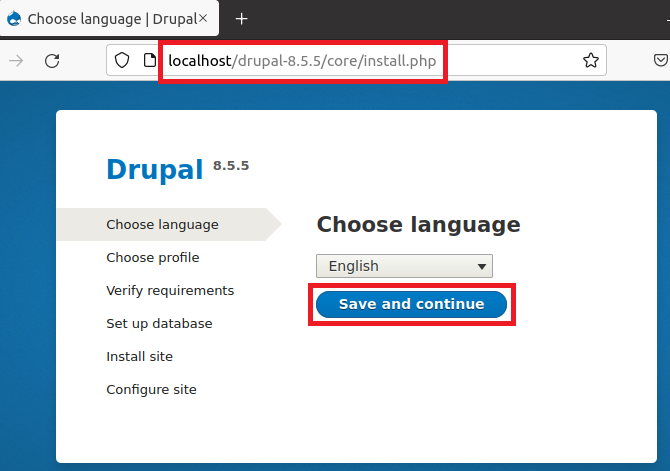
Task: Open the tracking protection shield icon
Action: [123, 61]
